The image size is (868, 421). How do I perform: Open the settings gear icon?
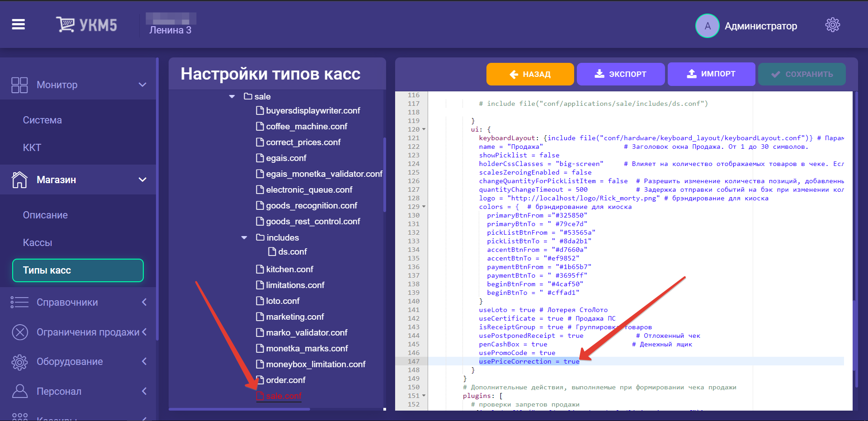832,25
